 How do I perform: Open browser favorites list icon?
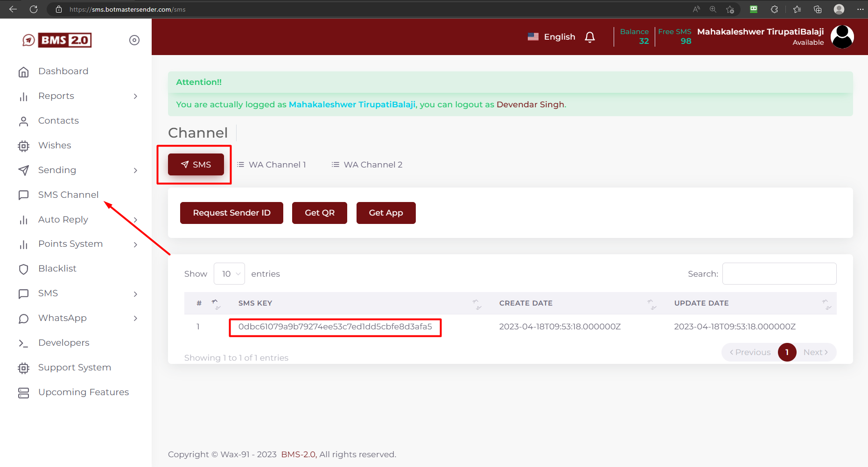[797, 9]
